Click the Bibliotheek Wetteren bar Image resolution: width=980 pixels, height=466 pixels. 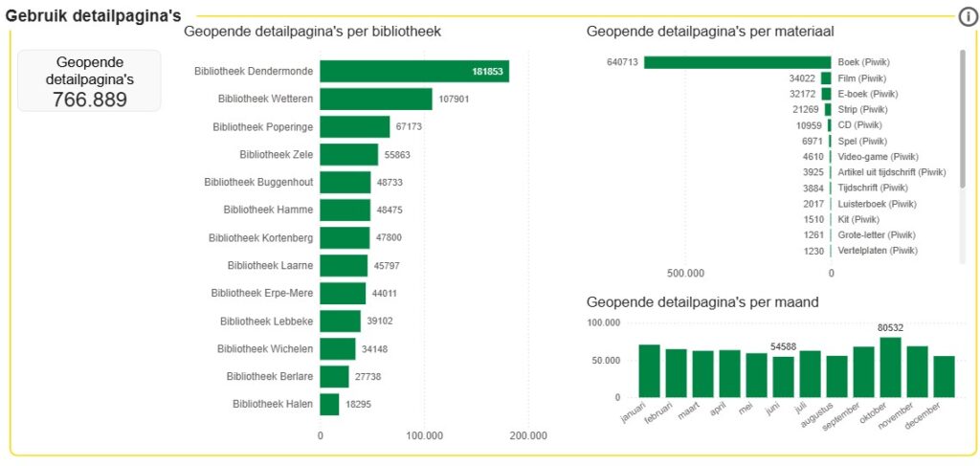375,100
